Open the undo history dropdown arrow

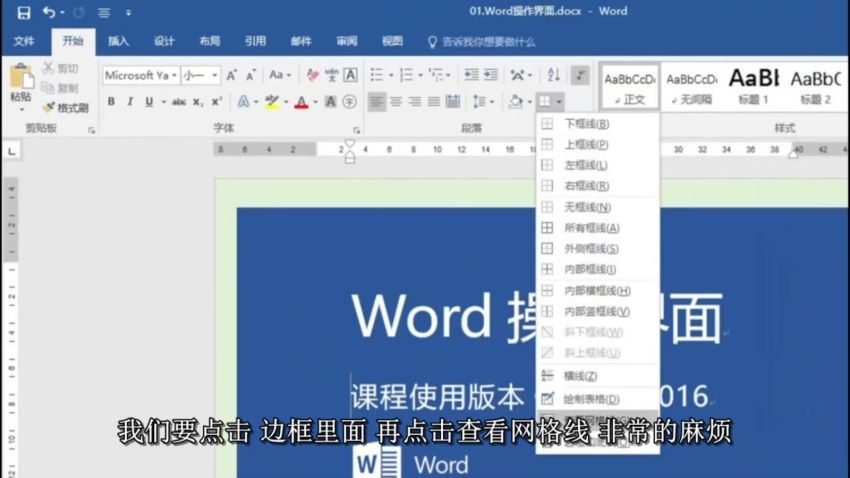62,12
